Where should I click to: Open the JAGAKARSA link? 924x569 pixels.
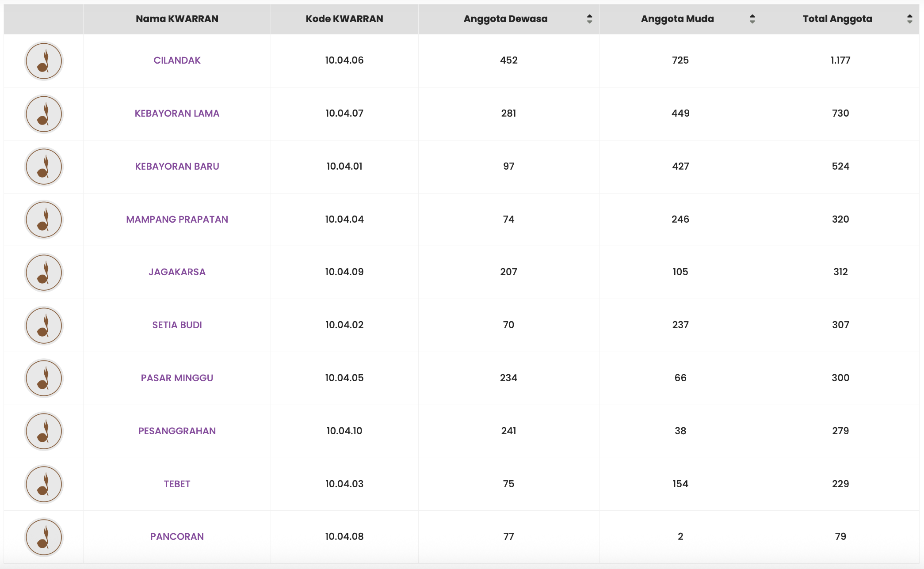coord(177,272)
